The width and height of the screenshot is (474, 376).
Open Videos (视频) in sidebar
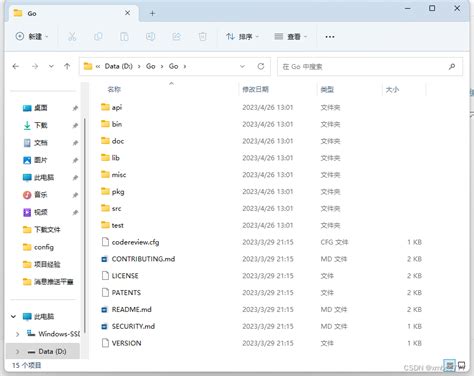[35, 212]
